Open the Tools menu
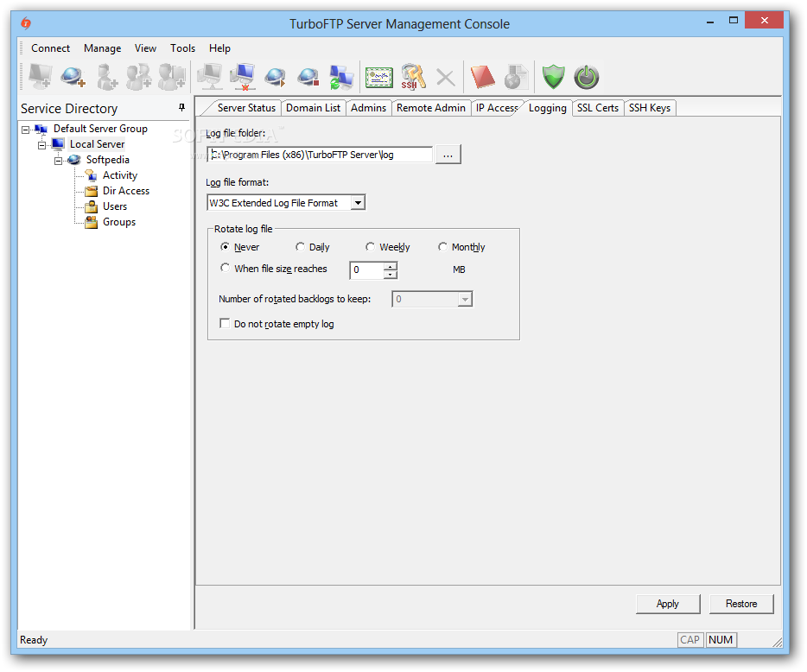Image resolution: width=807 pixels, height=672 pixels. [182, 48]
